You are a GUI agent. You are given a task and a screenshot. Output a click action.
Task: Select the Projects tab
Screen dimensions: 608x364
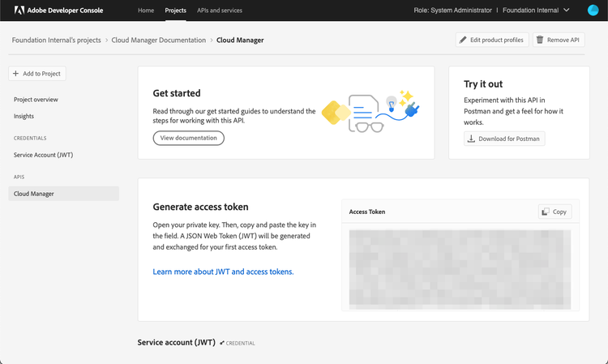176,11
